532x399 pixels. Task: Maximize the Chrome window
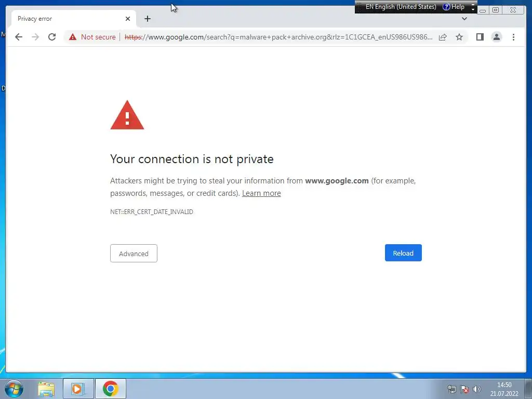point(495,10)
